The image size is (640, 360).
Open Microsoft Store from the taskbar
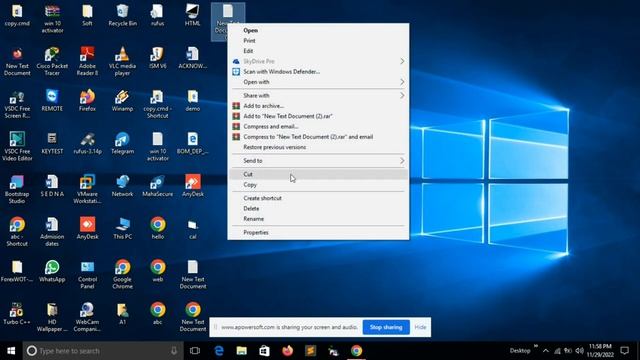(264, 351)
